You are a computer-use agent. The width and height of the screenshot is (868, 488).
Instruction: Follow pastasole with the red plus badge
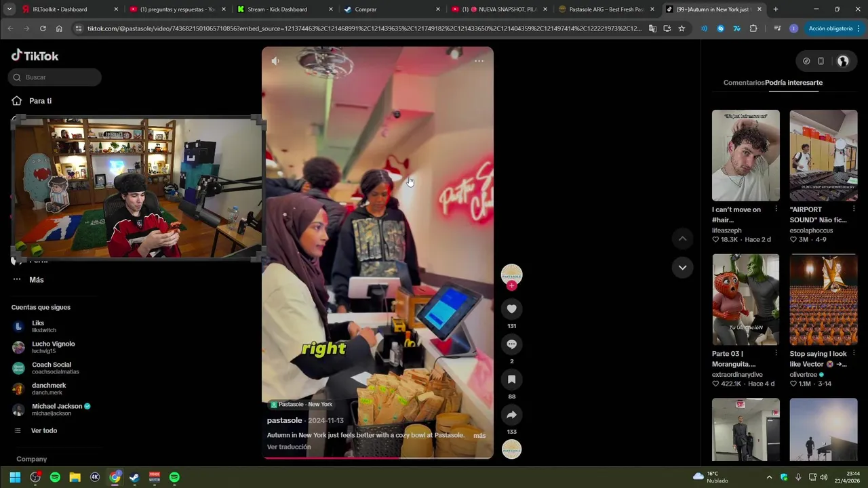[x=511, y=285]
